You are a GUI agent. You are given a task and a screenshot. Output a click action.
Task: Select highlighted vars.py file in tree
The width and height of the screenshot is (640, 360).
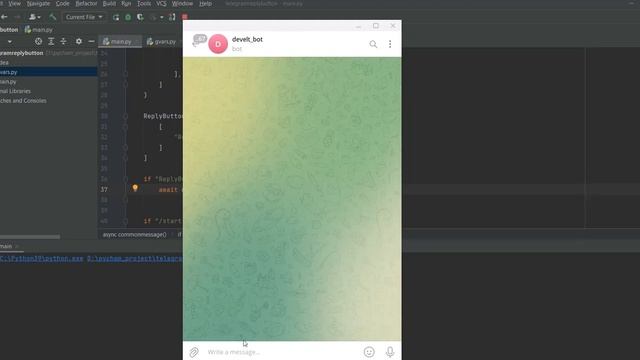coord(49,72)
